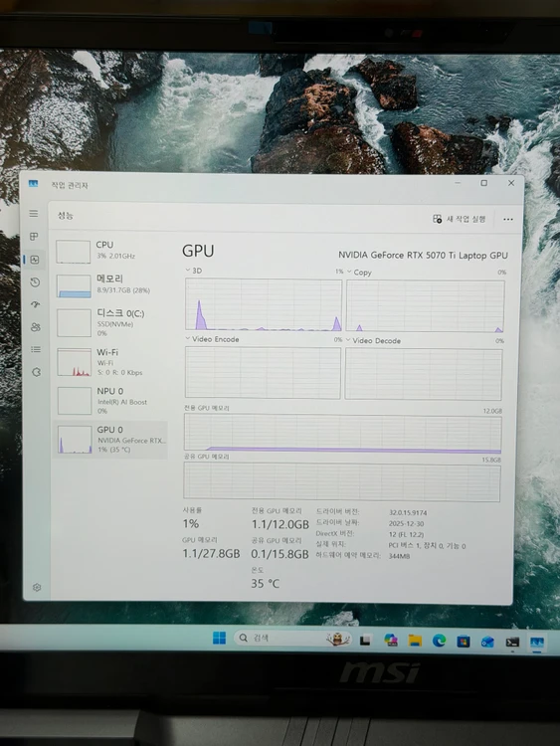Click the 1.1/27.8GB GPU memory value
Image resolution: width=560 pixels, height=746 pixels.
pos(211,553)
